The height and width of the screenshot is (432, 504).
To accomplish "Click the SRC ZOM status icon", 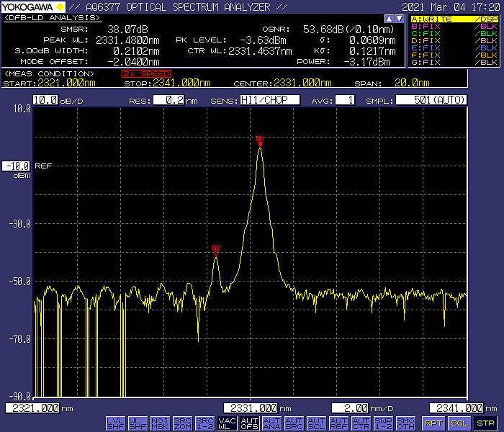I will coord(182,423).
